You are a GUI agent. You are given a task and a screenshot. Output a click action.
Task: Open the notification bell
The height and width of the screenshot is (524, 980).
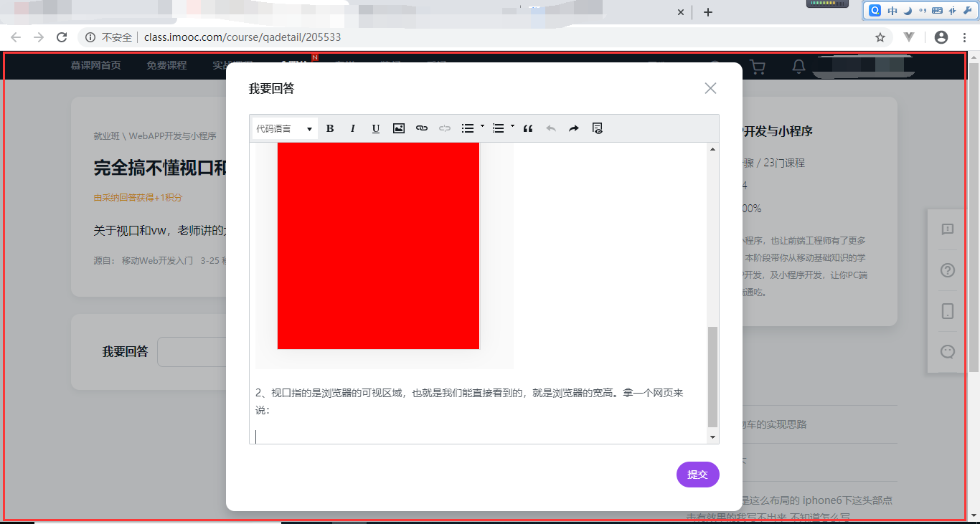[x=798, y=65]
